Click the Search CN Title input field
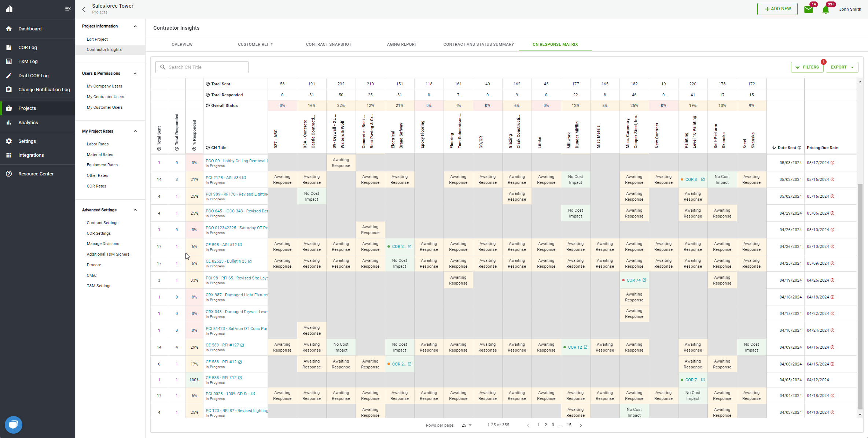Image resolution: width=868 pixels, height=438 pixels. click(x=202, y=67)
